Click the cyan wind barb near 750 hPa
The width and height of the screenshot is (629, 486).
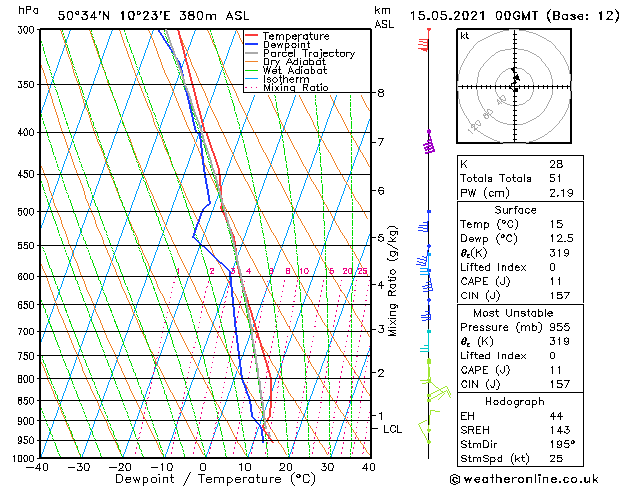pyautogui.click(x=424, y=349)
